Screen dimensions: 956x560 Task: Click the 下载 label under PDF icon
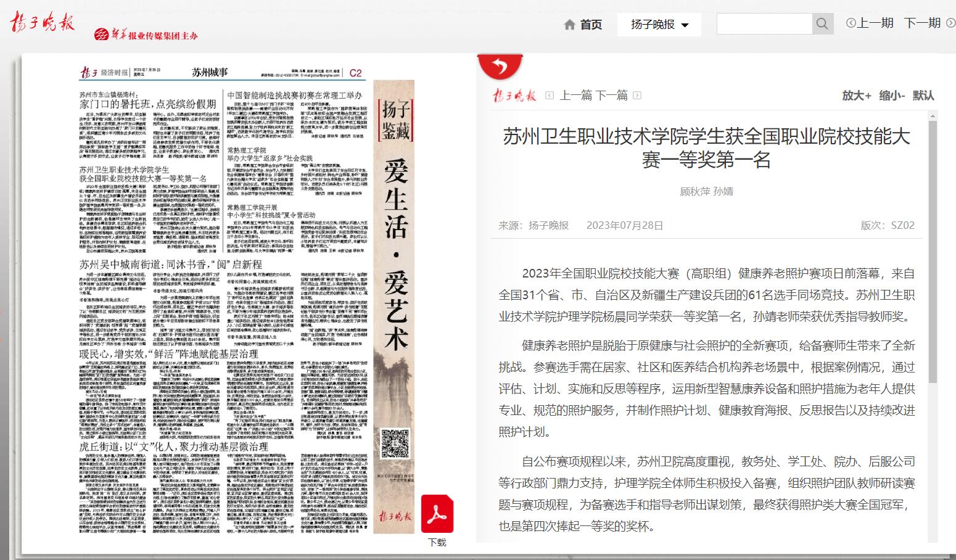coord(437,543)
